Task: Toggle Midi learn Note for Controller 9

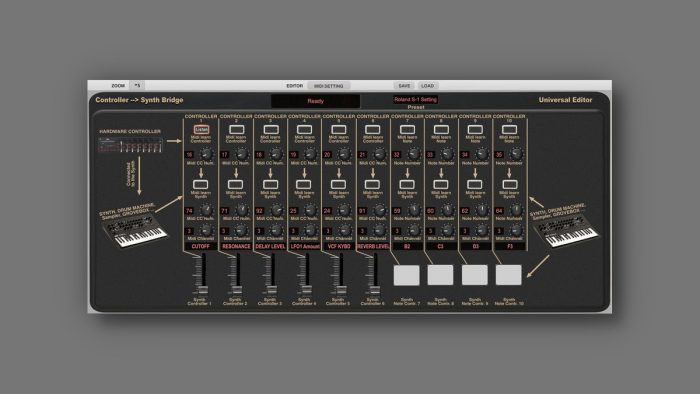Action: tap(475, 129)
